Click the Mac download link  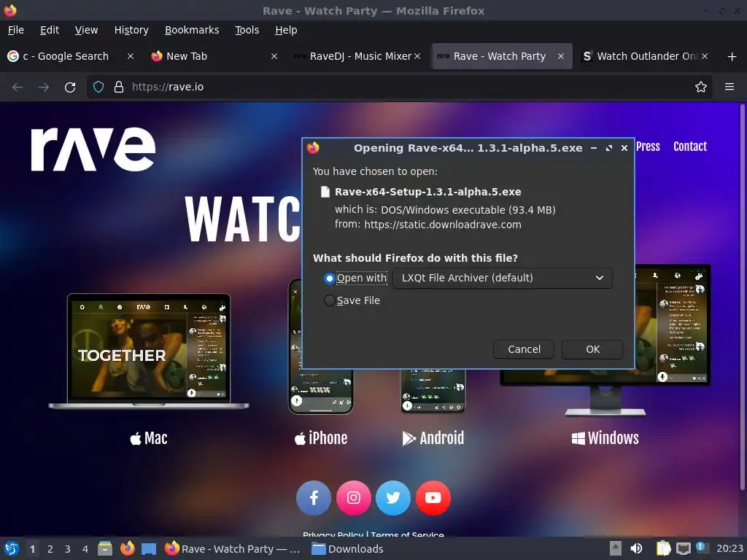[149, 438]
